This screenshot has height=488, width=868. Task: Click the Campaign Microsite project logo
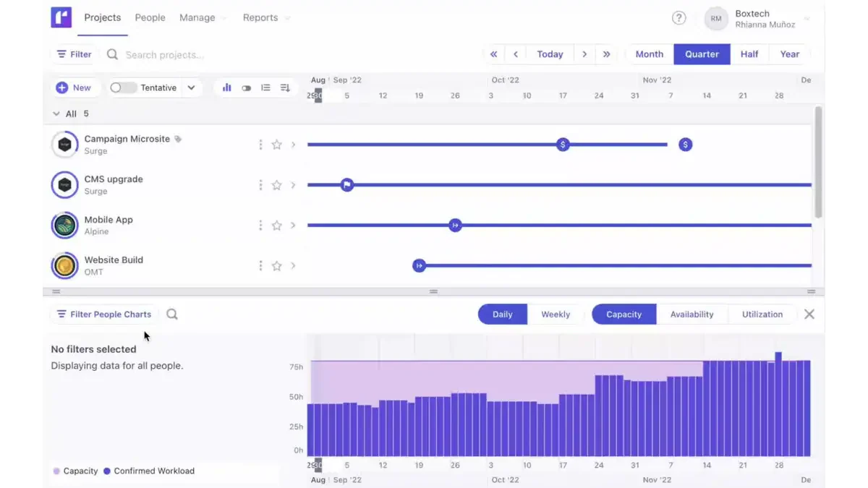(x=64, y=145)
